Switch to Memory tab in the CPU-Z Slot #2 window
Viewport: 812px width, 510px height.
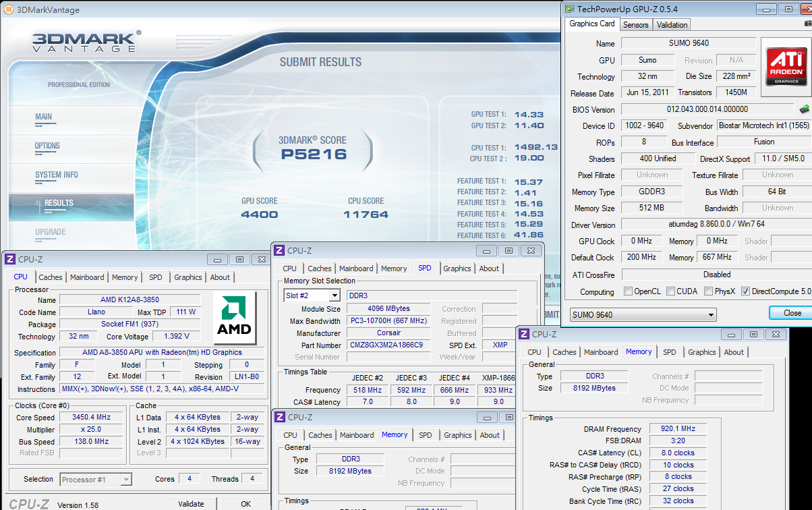pos(394,268)
